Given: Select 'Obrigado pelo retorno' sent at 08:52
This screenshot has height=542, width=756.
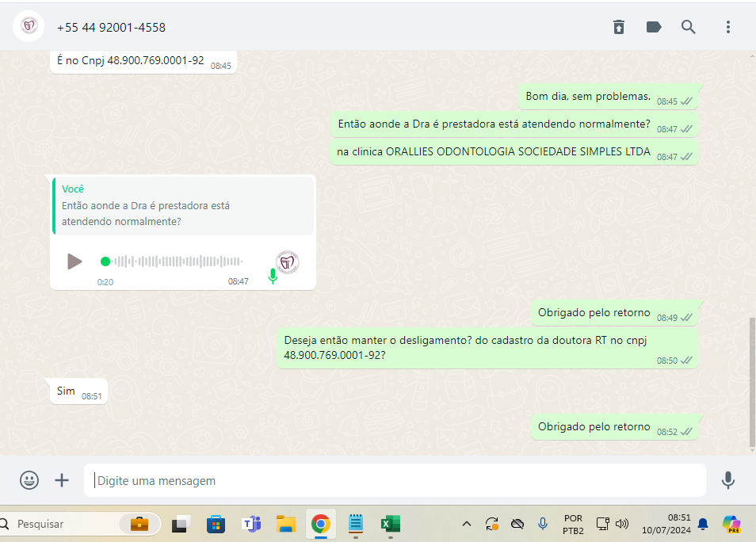Looking at the screenshot, I should (614, 427).
